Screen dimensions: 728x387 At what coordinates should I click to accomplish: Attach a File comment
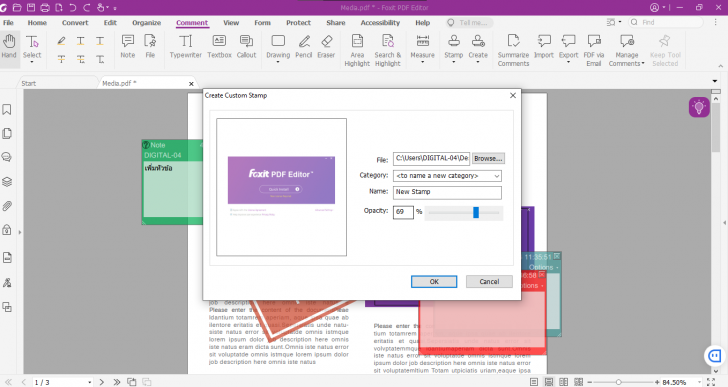pos(150,46)
